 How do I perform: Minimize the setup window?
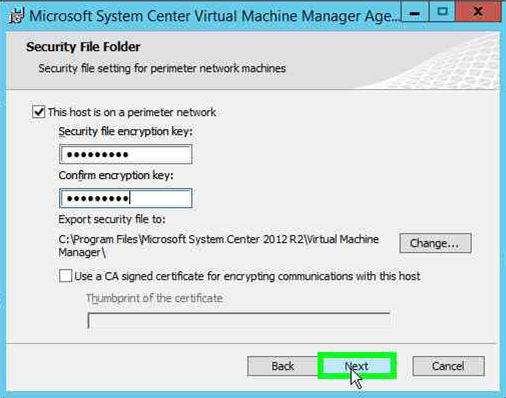coord(415,12)
